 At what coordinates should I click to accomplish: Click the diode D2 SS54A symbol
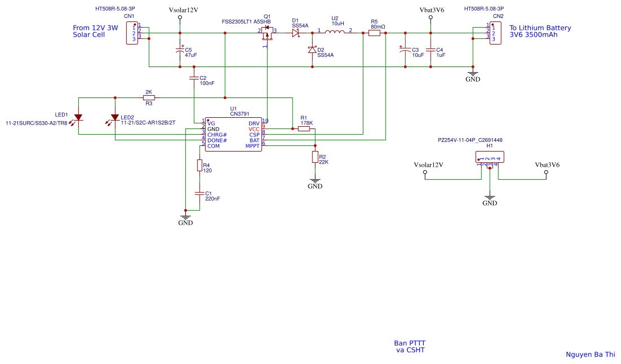point(313,50)
